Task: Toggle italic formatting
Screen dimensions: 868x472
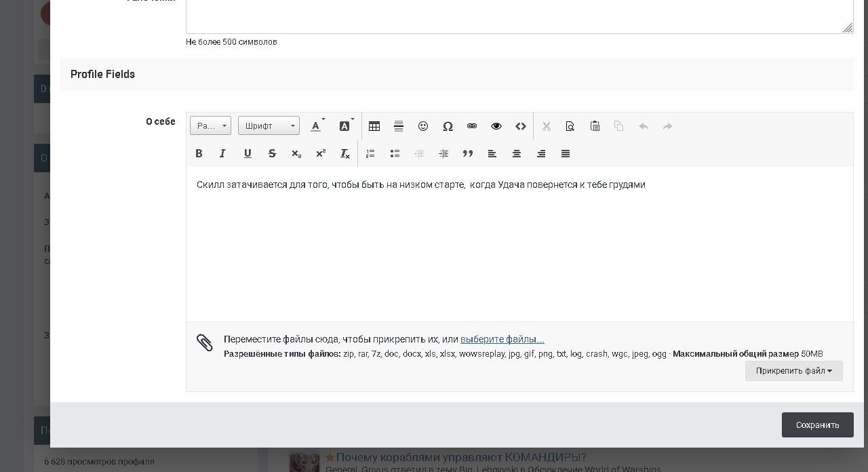Action: tap(223, 154)
